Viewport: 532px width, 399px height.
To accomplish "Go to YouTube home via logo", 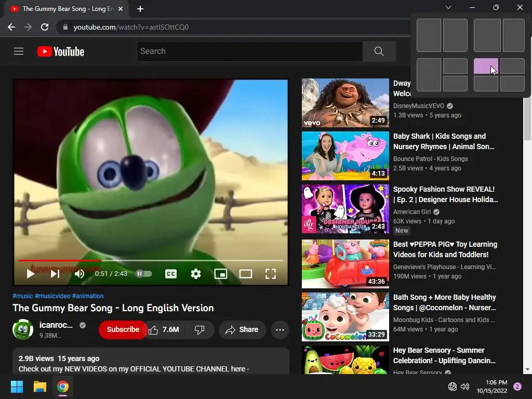I will (x=61, y=51).
